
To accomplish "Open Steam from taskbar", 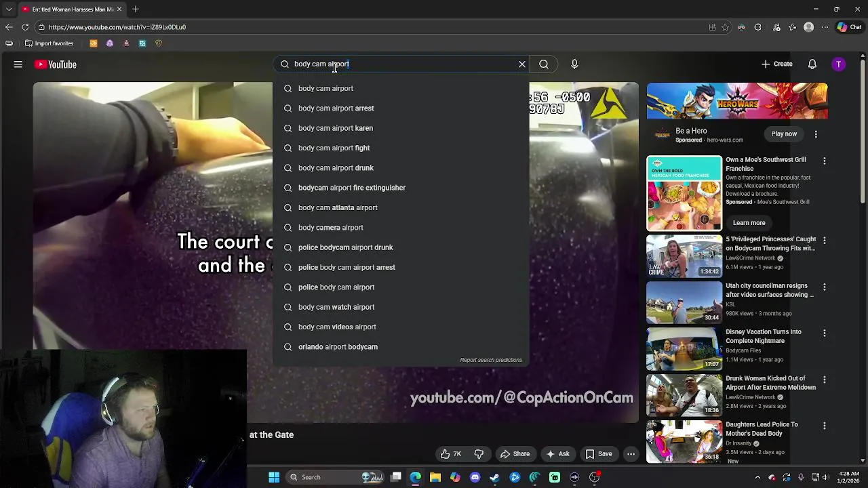I will [494, 477].
